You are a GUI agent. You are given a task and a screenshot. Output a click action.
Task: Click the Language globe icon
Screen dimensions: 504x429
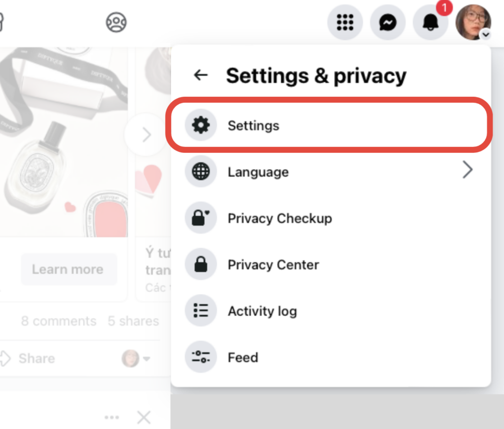click(x=200, y=172)
